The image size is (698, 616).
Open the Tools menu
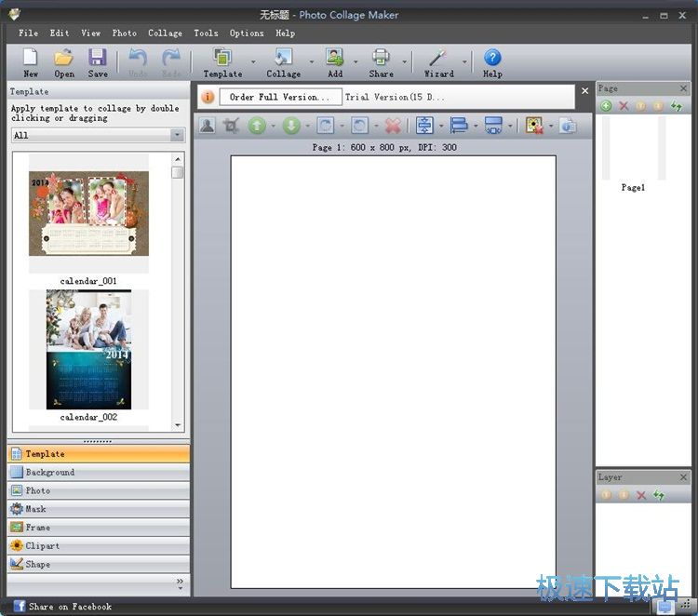206,33
